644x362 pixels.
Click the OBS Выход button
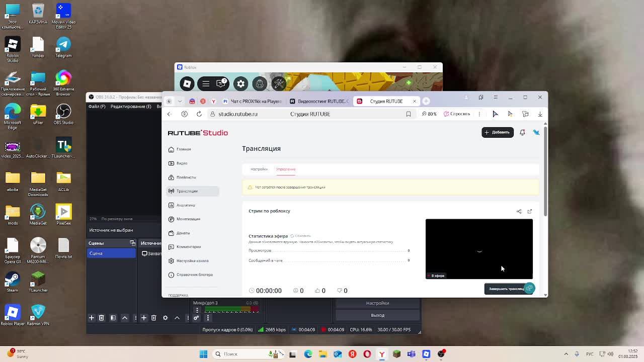pos(377,315)
